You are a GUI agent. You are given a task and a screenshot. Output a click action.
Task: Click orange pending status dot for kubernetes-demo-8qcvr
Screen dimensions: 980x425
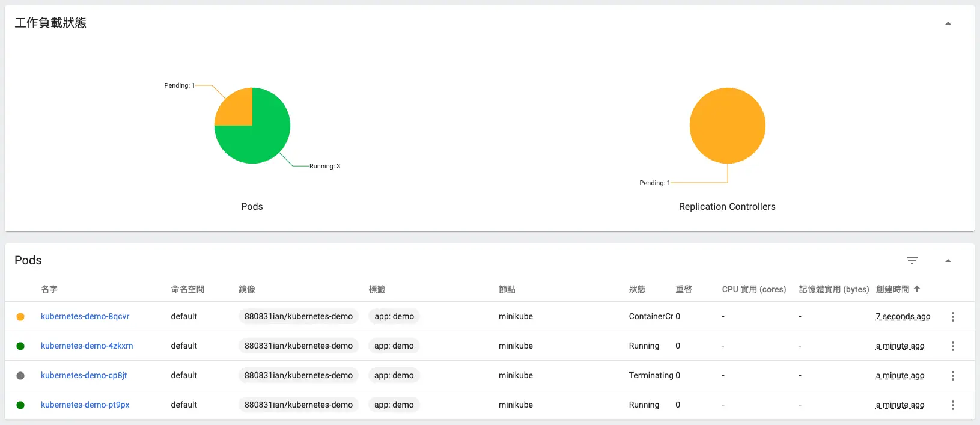click(20, 317)
